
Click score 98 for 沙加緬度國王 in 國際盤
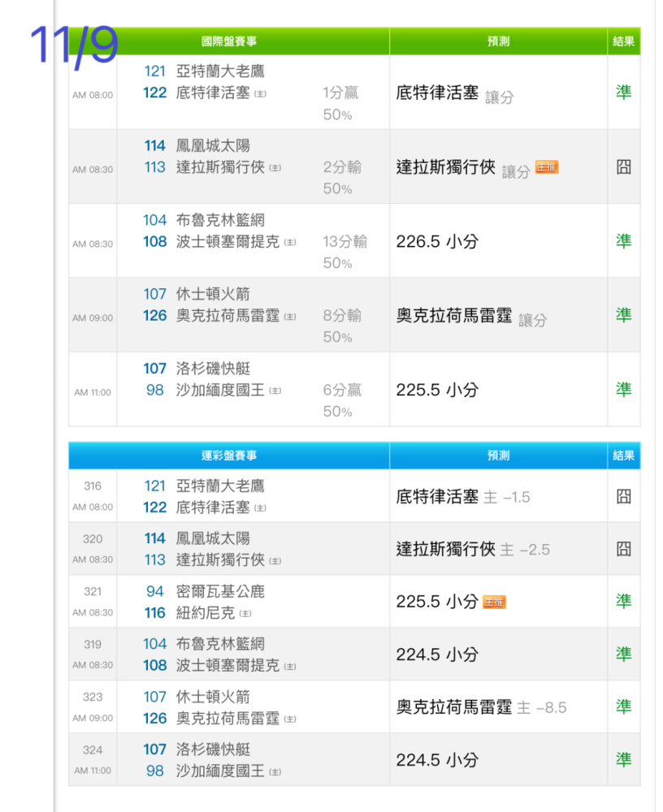(155, 390)
